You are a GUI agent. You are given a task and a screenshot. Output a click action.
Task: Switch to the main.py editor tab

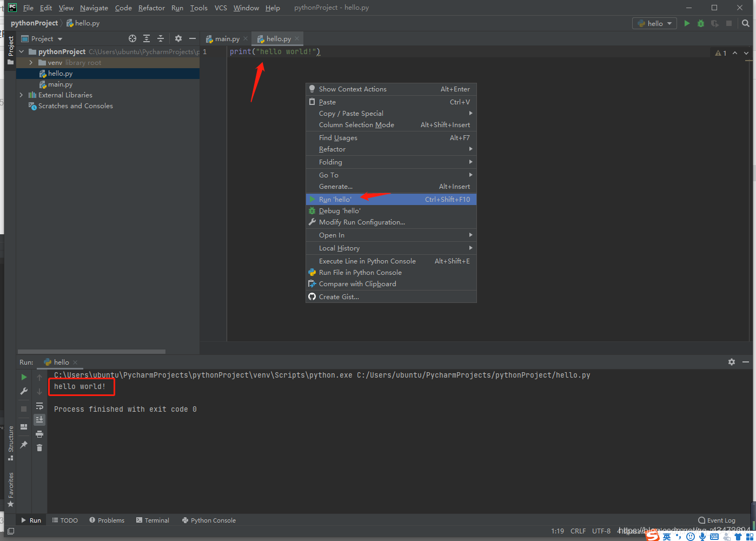pyautogui.click(x=223, y=39)
